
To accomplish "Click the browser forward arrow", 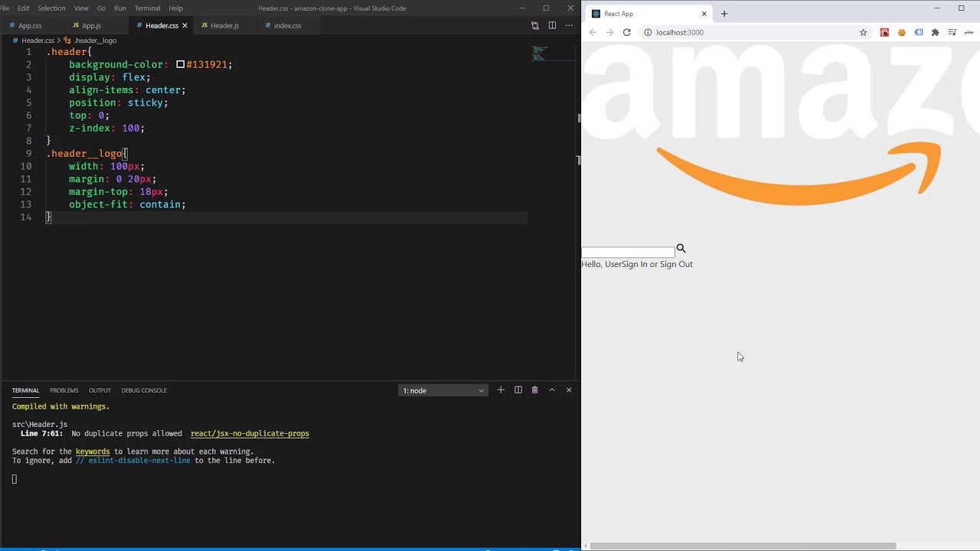I will (x=609, y=32).
